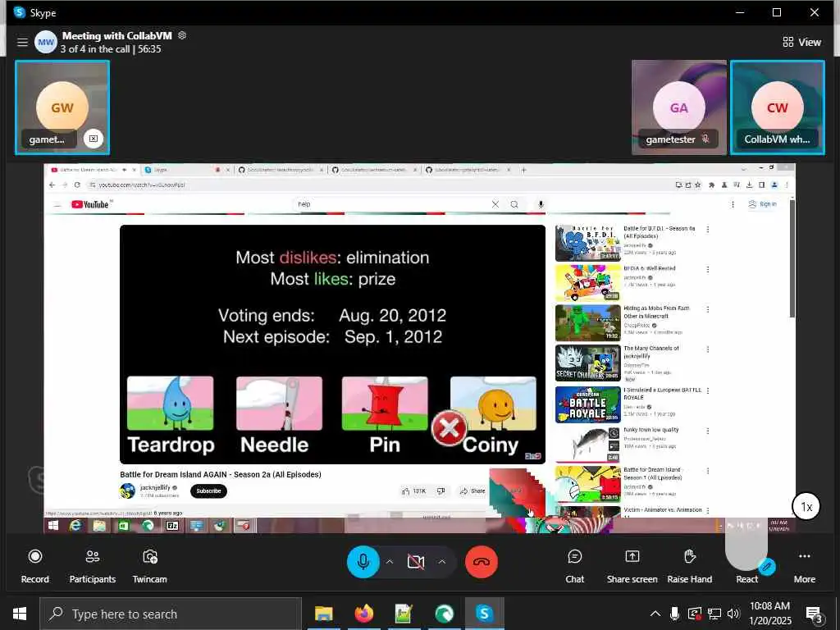This screenshot has width=840, height=630.
Task: Raise Hand in the meeting
Action: point(689,566)
